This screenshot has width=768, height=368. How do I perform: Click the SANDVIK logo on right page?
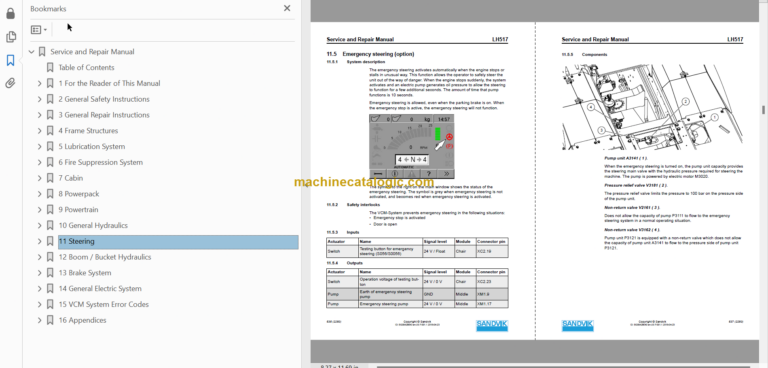[x=577, y=325]
